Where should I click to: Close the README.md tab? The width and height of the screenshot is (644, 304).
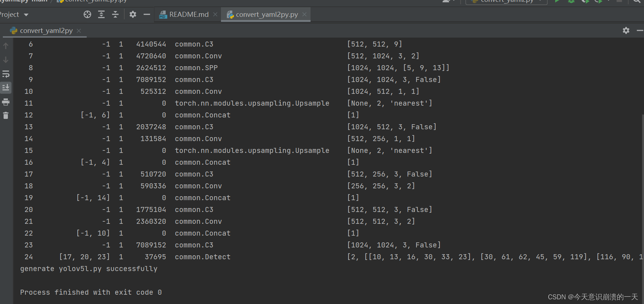[215, 14]
